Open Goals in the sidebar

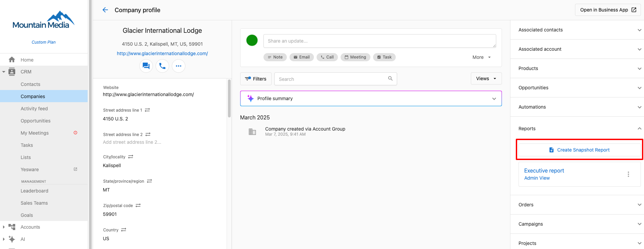tap(27, 215)
